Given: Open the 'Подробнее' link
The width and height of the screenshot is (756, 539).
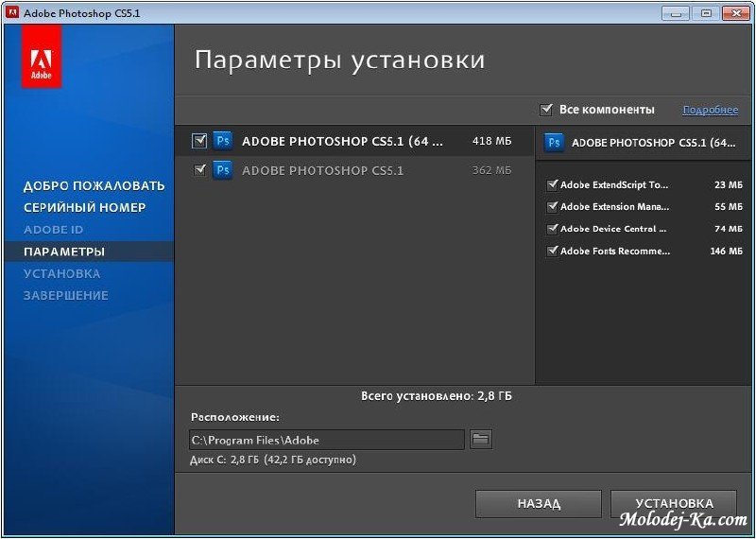Looking at the screenshot, I should pyautogui.click(x=711, y=110).
